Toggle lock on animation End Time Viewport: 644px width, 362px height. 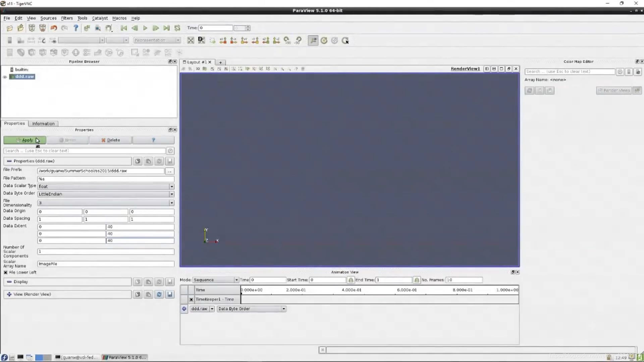point(417,280)
